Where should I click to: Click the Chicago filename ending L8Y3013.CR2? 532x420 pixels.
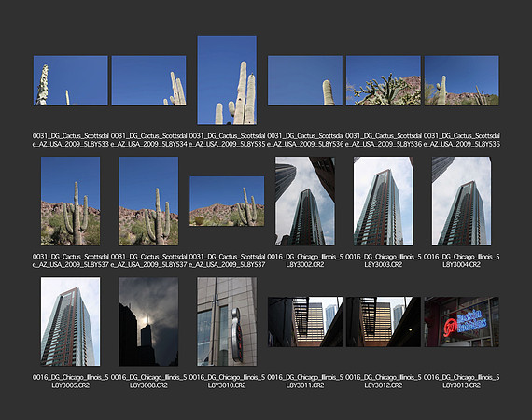461,382
